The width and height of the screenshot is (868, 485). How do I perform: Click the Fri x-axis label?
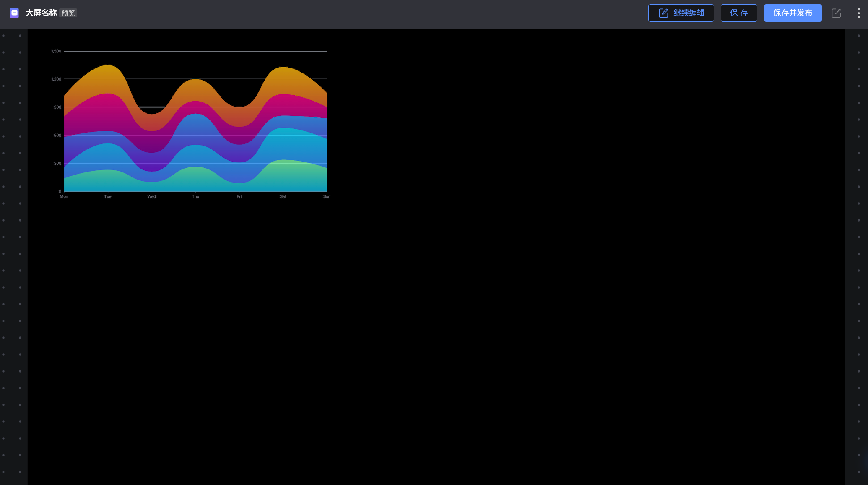[239, 196]
